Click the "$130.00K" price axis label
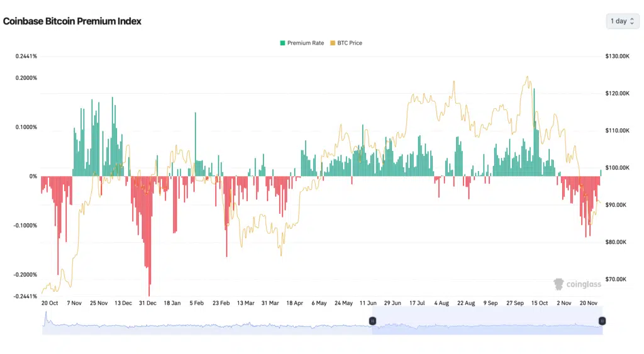 pyautogui.click(x=617, y=57)
